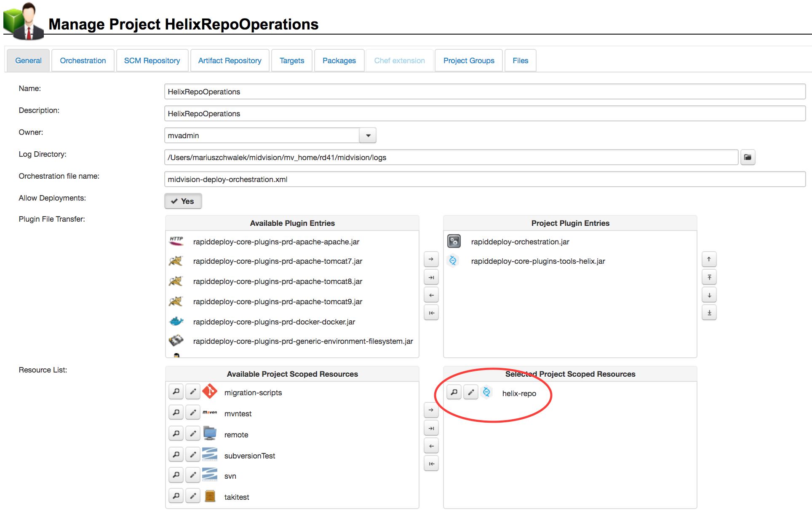Screen dimensions: 812x520
Task: Select rapiddeploy-core-plugins-prd-apache-tomcat7.jar entry
Action: (x=292, y=261)
